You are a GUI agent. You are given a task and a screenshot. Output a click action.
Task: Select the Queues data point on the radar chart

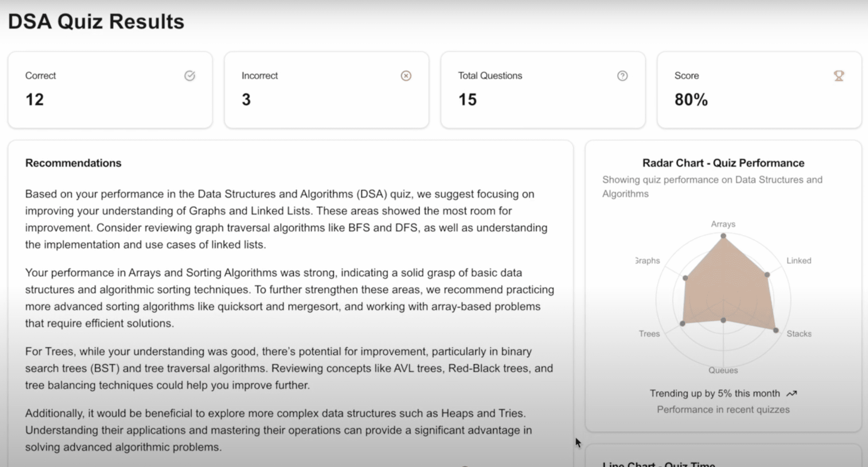(723, 320)
